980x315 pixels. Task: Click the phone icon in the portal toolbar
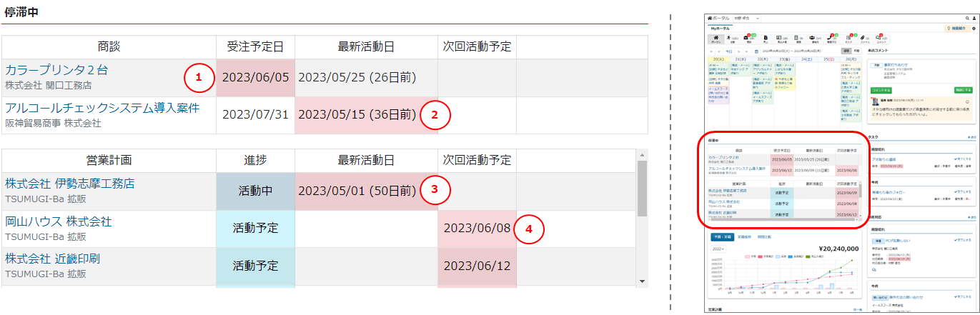(x=831, y=39)
